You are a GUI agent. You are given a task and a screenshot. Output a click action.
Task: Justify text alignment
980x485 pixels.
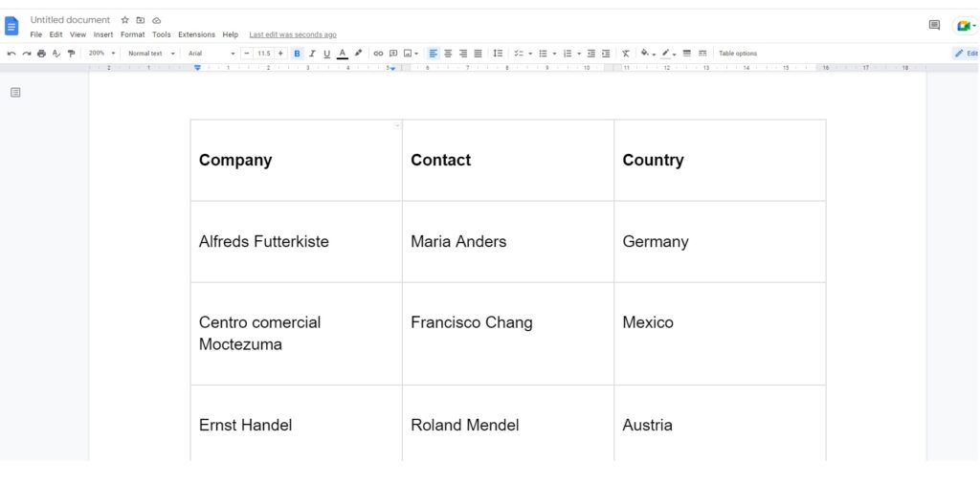point(479,54)
